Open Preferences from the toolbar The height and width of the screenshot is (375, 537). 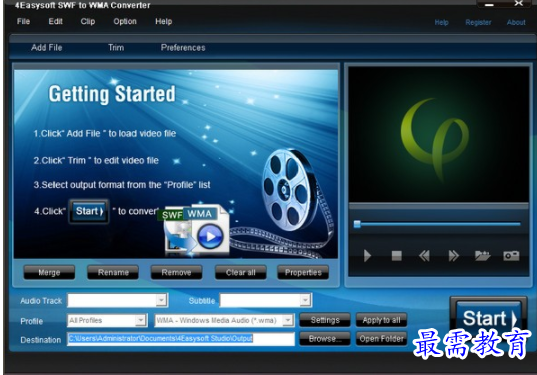click(183, 48)
